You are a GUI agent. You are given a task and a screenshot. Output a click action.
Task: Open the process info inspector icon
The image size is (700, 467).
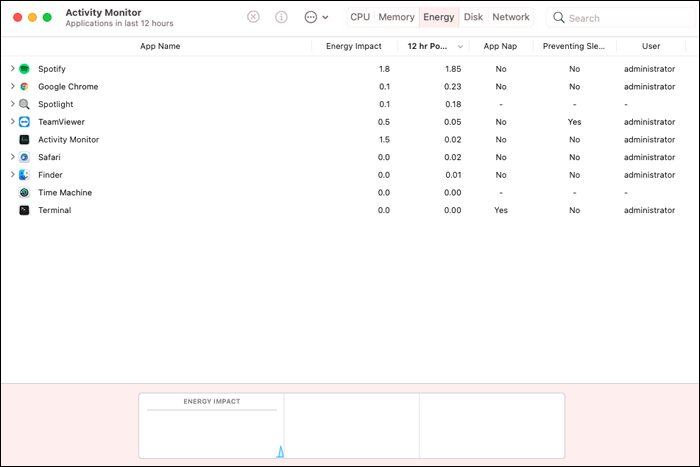(x=281, y=17)
